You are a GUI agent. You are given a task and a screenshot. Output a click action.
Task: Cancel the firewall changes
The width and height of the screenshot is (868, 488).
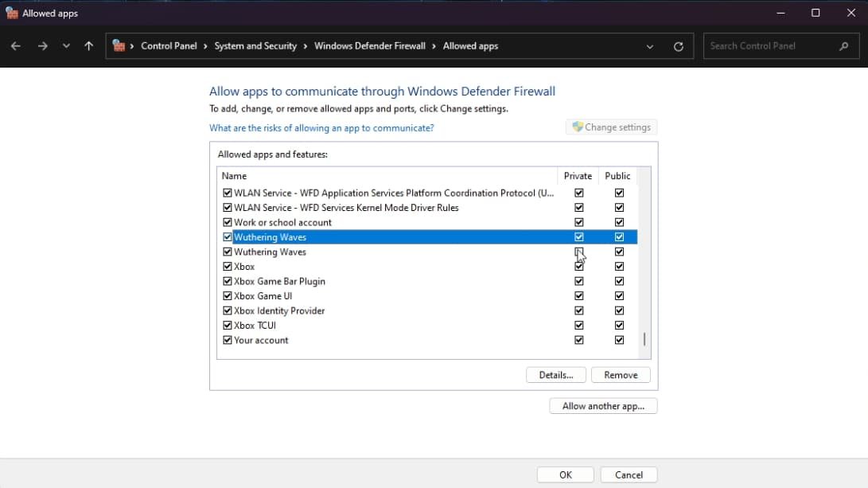pyautogui.click(x=629, y=474)
